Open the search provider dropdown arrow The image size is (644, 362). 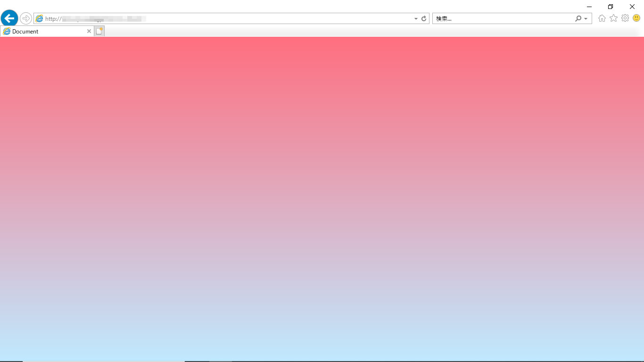[x=585, y=18]
